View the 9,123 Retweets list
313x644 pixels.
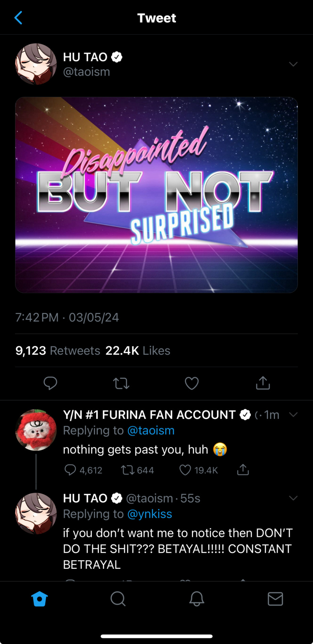[x=58, y=351]
